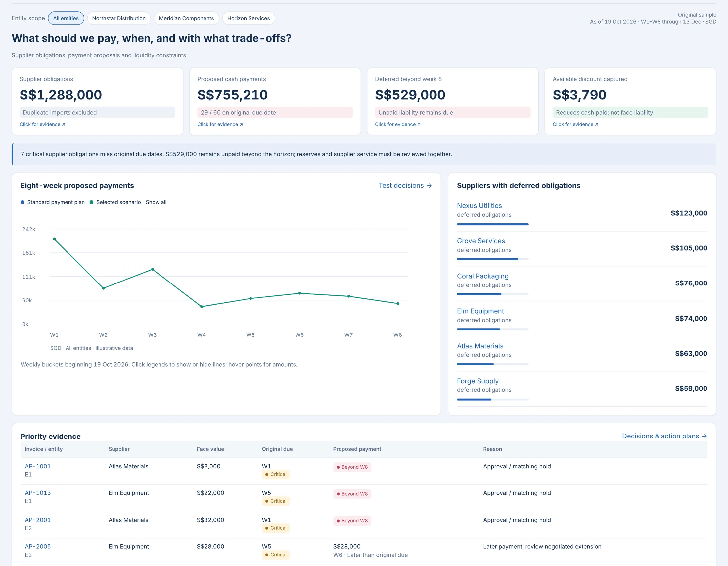This screenshot has height=566, width=728.
Task: Open evidence for Supplier obligations card
Action: [42, 124]
